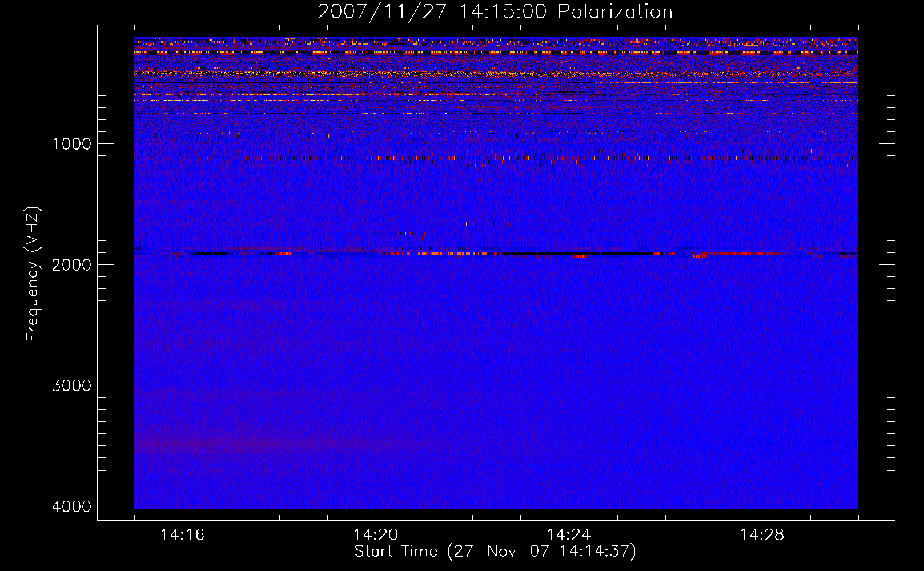Click the 'Start Time (27-Nov-07 14:14:37)' label

click(x=495, y=552)
